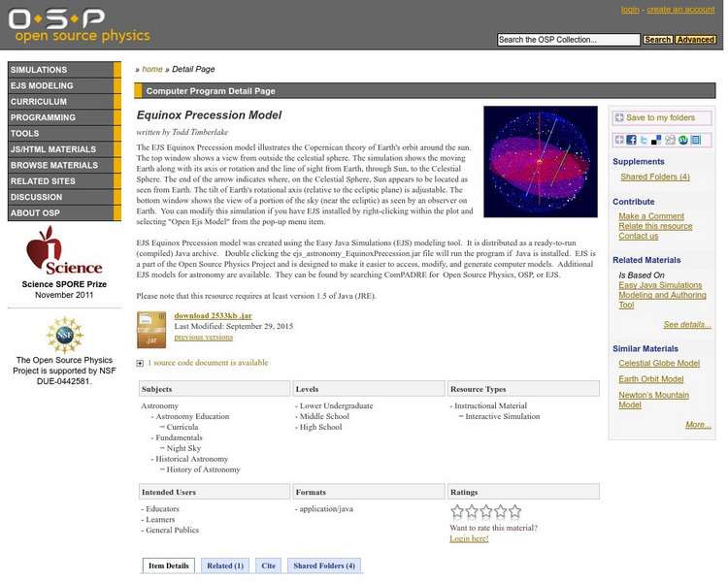Image resolution: width=728 pixels, height=582 pixels.
Task: Share via the Twitter bird icon
Action: point(644,140)
